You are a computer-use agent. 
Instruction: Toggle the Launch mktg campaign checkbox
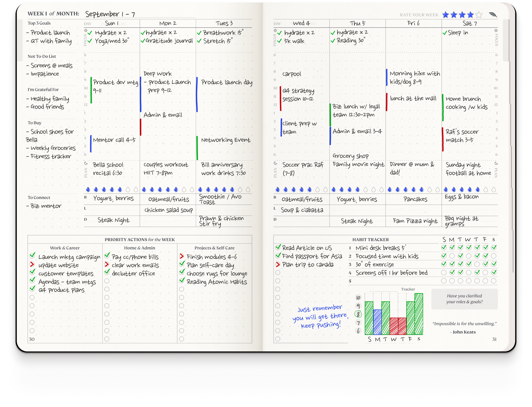click(32, 255)
